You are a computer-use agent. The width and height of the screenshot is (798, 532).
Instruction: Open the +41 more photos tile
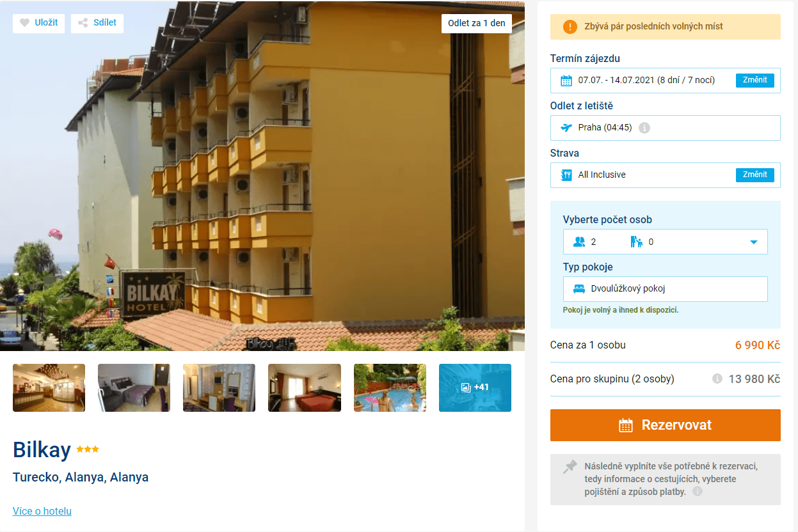(475, 387)
